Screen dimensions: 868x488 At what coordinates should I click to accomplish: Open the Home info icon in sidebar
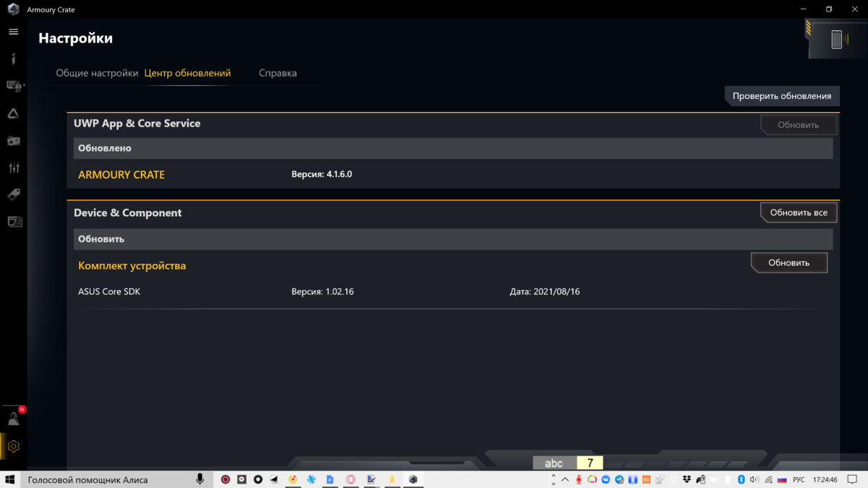[13, 59]
